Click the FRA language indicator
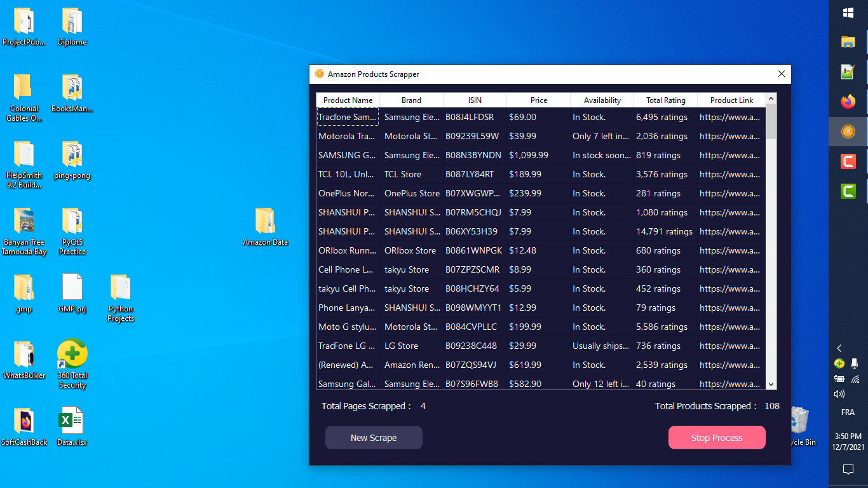 (x=848, y=412)
